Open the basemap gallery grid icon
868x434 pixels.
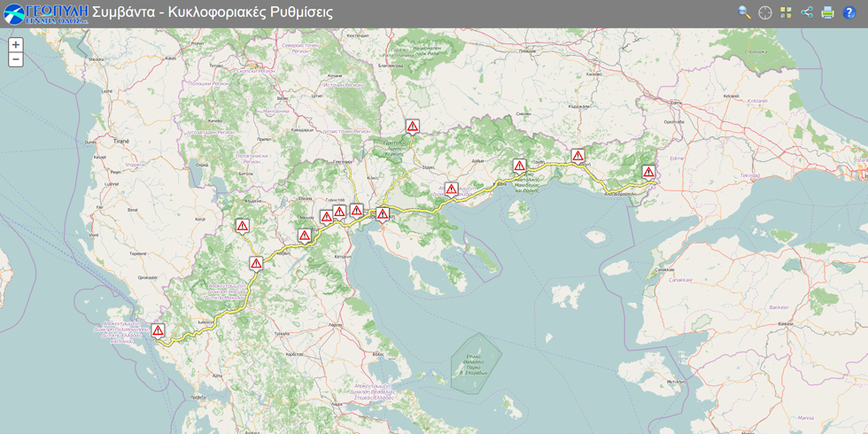pyautogui.click(x=786, y=12)
